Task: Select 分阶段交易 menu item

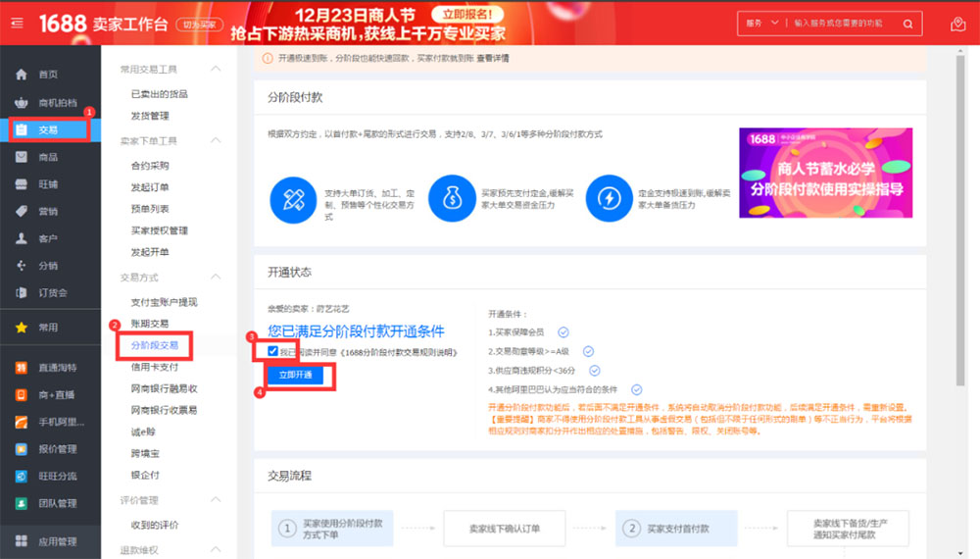Action: pyautogui.click(x=155, y=345)
